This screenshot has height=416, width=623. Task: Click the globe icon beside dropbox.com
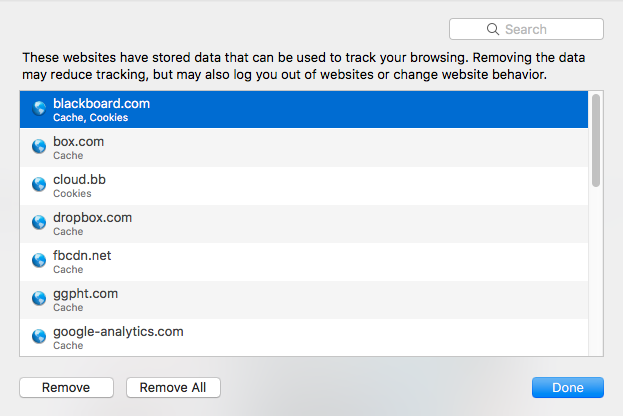click(39, 223)
